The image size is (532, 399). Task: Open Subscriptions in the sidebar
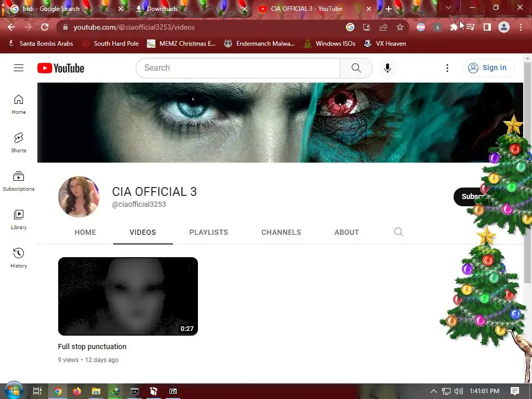coord(19,181)
